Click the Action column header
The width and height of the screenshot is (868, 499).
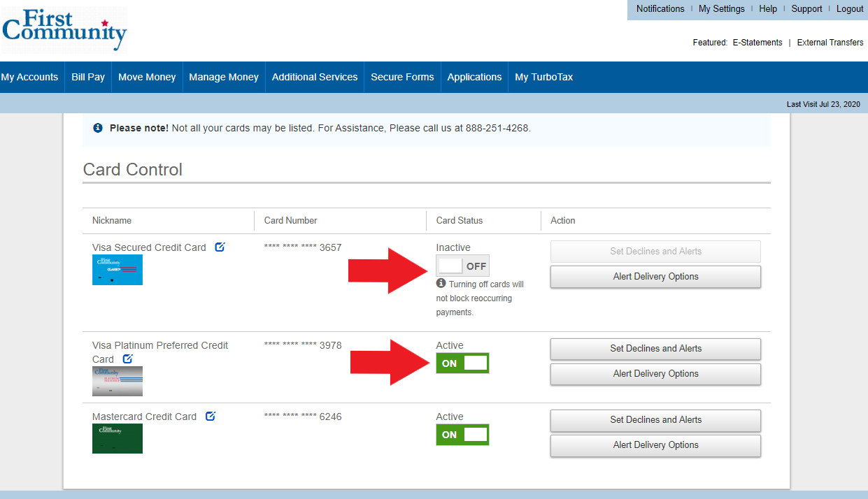point(563,220)
